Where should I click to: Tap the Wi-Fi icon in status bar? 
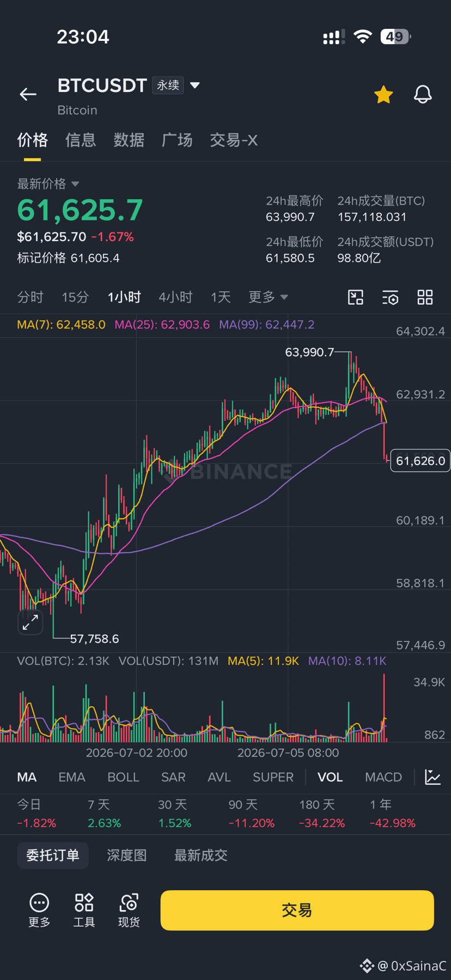pyautogui.click(x=362, y=36)
